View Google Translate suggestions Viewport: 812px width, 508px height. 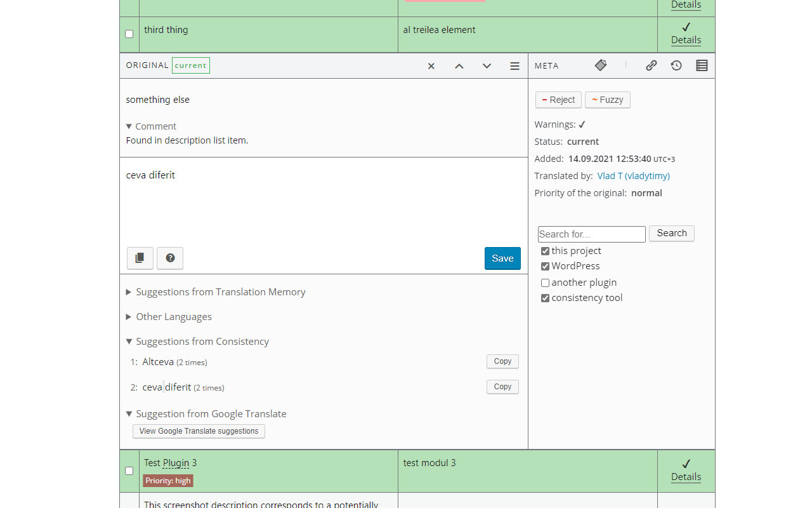[199, 431]
